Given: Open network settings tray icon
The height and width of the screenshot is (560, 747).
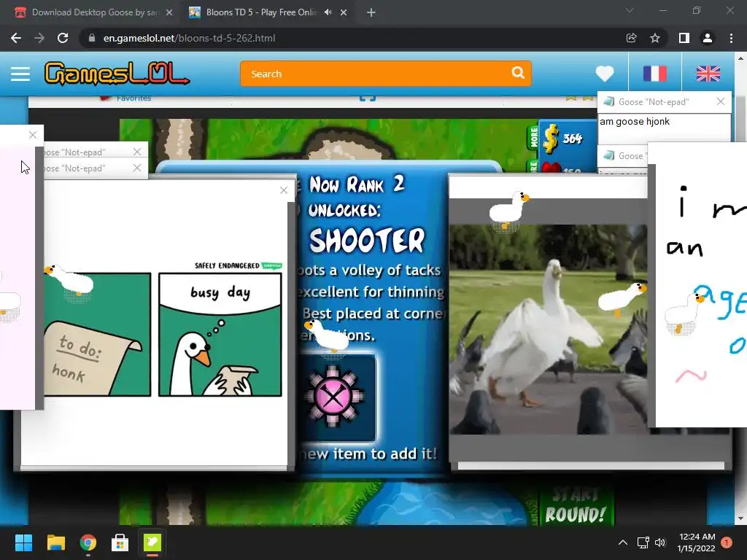Looking at the screenshot, I should point(643,542).
